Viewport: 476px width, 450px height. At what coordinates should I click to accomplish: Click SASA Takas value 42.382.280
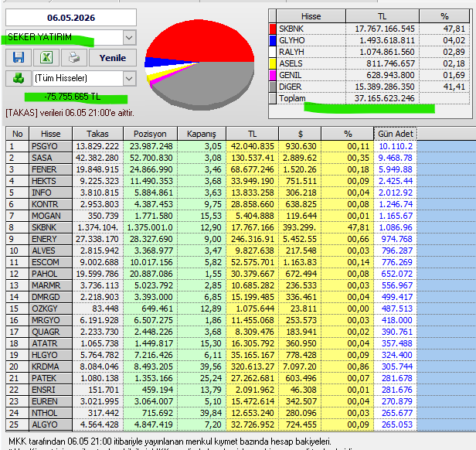97,158
